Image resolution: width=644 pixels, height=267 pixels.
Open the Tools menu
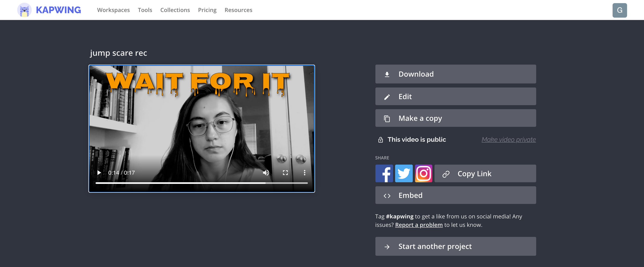pyautogui.click(x=145, y=10)
